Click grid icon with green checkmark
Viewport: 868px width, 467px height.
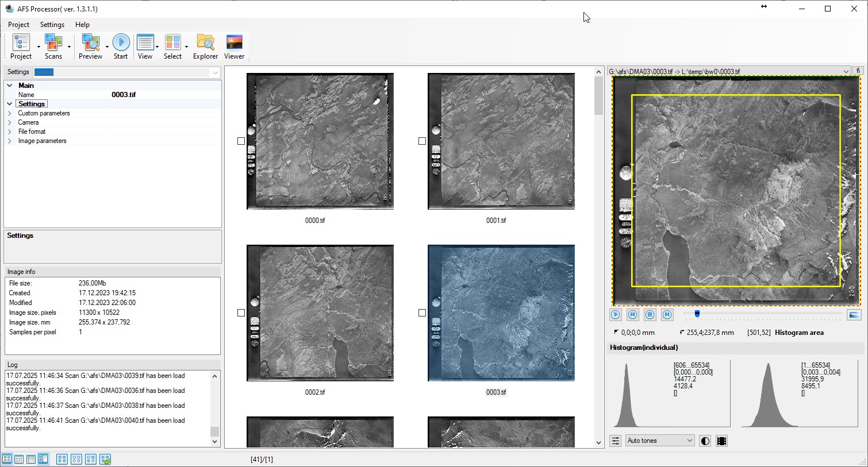coord(105,459)
